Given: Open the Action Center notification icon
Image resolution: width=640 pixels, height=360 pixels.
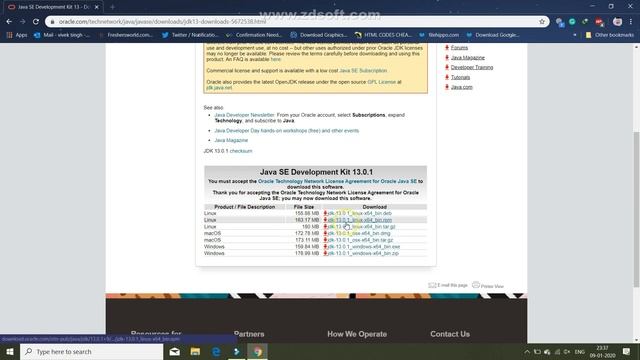Looking at the screenshot, I should pos(627,351).
